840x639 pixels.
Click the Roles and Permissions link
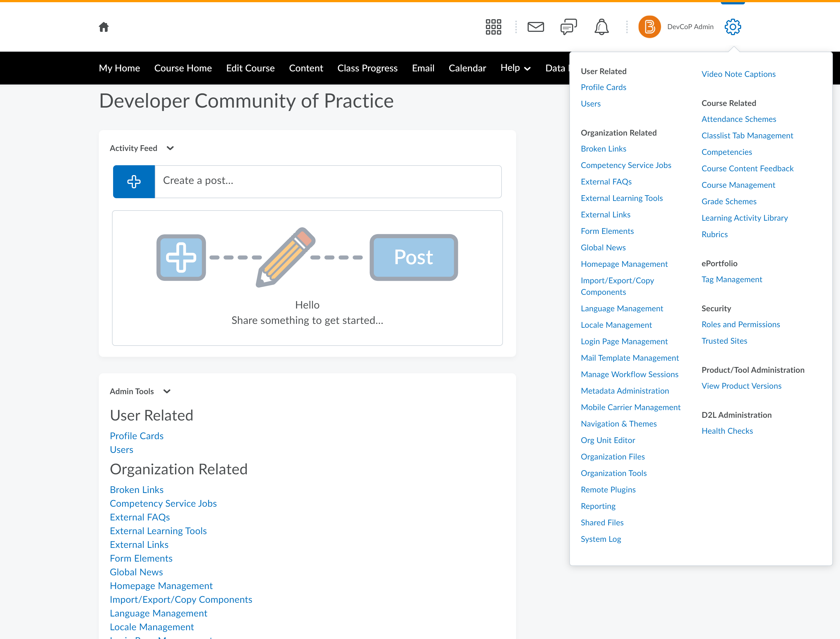(x=741, y=324)
